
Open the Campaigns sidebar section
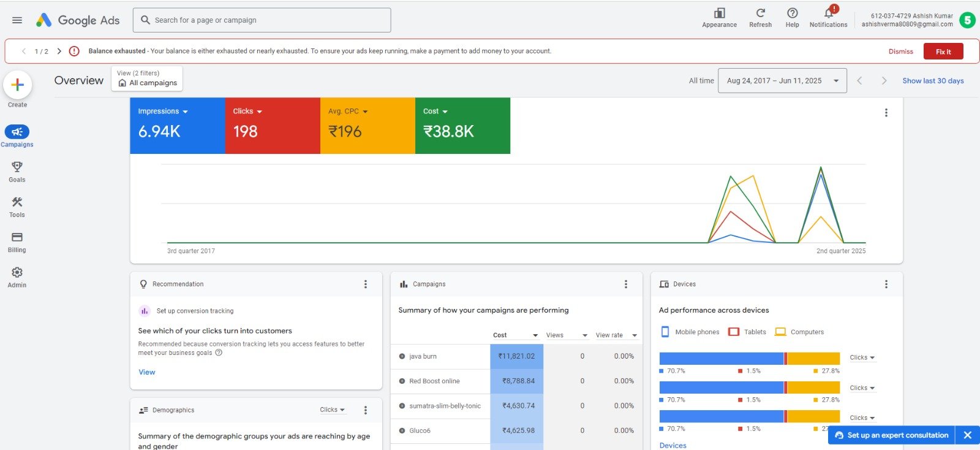(x=17, y=136)
